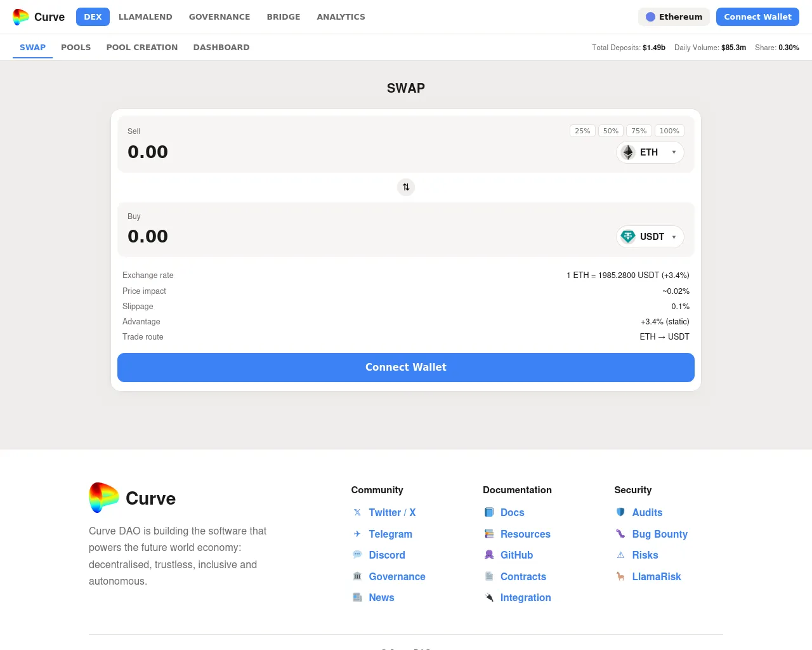Open the Bug Bounty link
Viewport: 812px width, 650px height.
(x=660, y=534)
